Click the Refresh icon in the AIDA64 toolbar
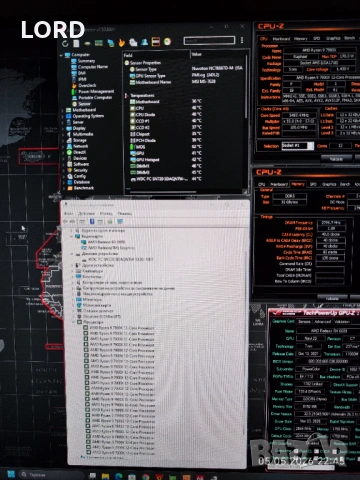 65,43
